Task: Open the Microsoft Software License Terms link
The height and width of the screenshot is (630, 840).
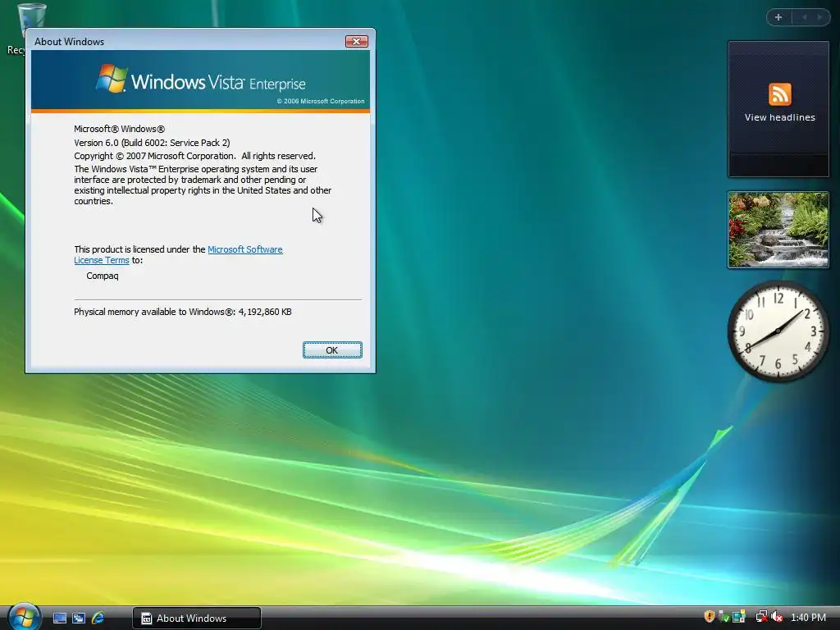Action: 244,249
